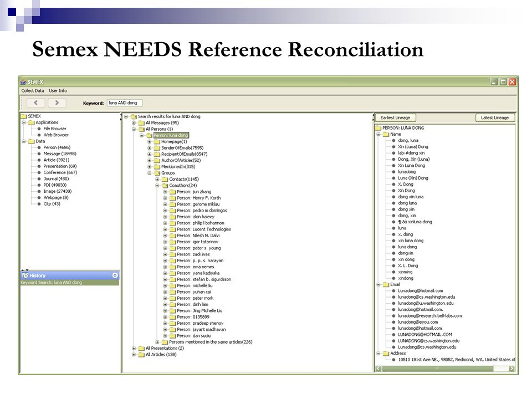Click the Latest Lineage button
The width and height of the screenshot is (532, 399).
coord(495,117)
